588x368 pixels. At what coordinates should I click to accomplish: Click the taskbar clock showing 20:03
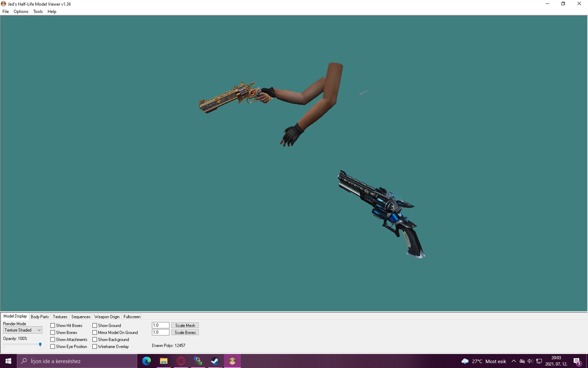(556, 361)
